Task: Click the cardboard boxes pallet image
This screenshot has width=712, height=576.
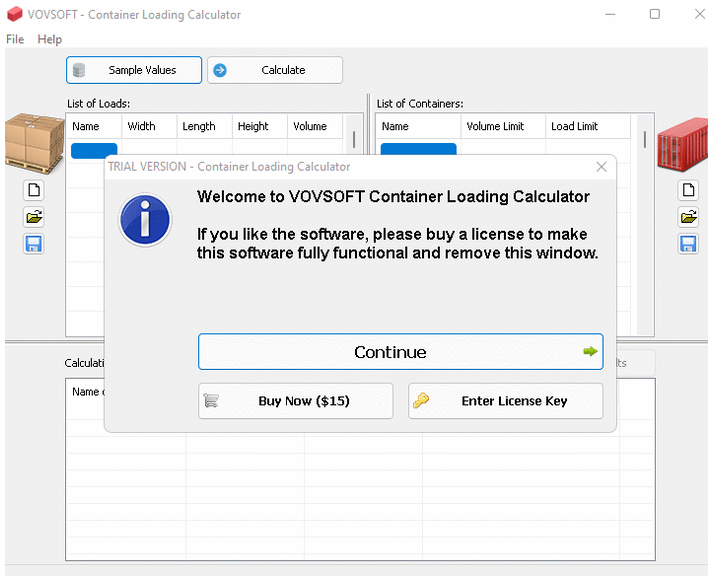Action: (33, 141)
